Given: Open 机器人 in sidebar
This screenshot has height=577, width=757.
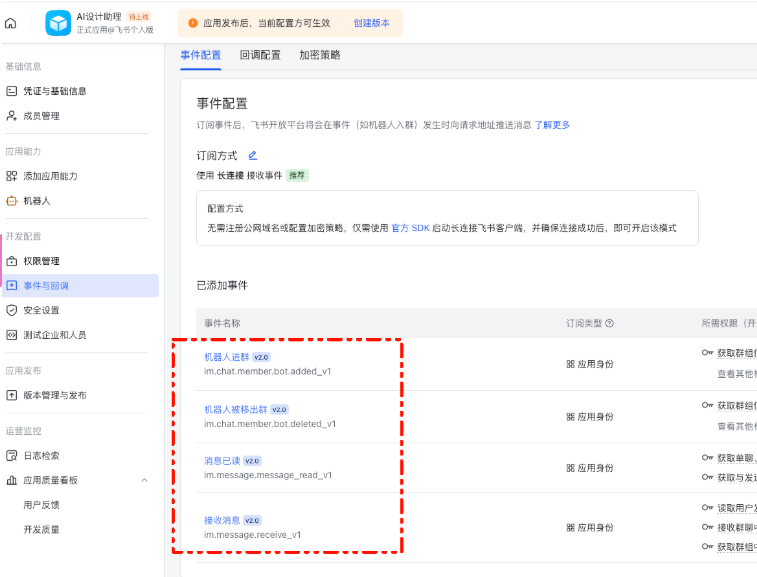Looking at the screenshot, I should pos(37,201).
